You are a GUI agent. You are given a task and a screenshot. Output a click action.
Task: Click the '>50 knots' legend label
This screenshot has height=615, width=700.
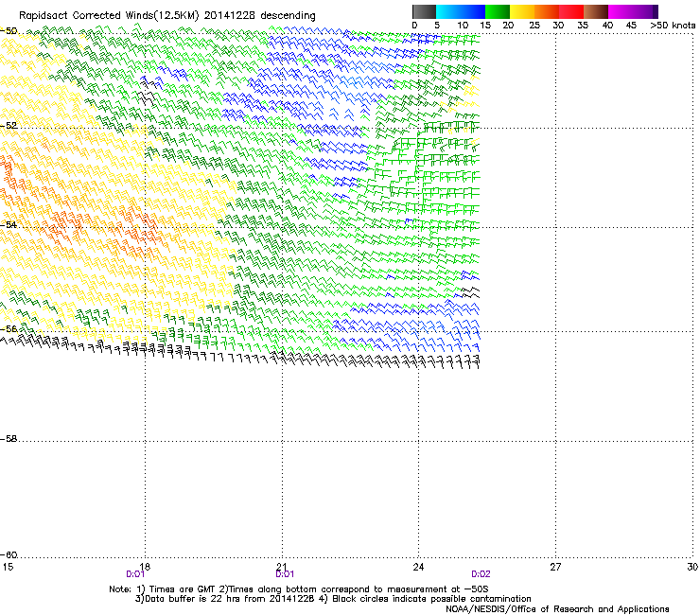coord(673,26)
